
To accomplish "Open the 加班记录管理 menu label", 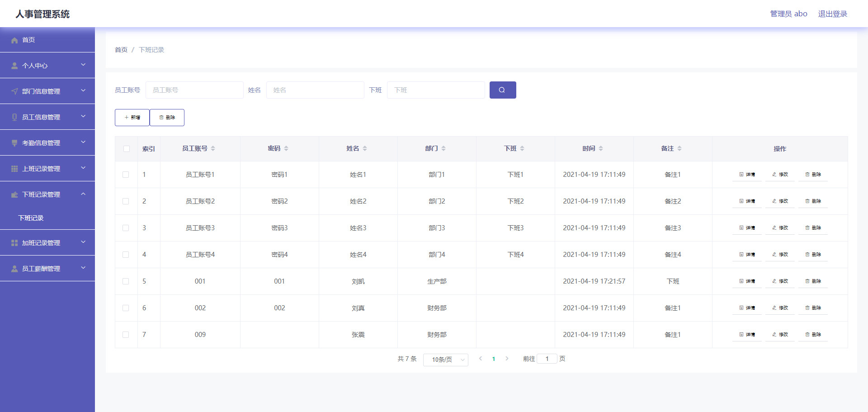I will tap(41, 243).
